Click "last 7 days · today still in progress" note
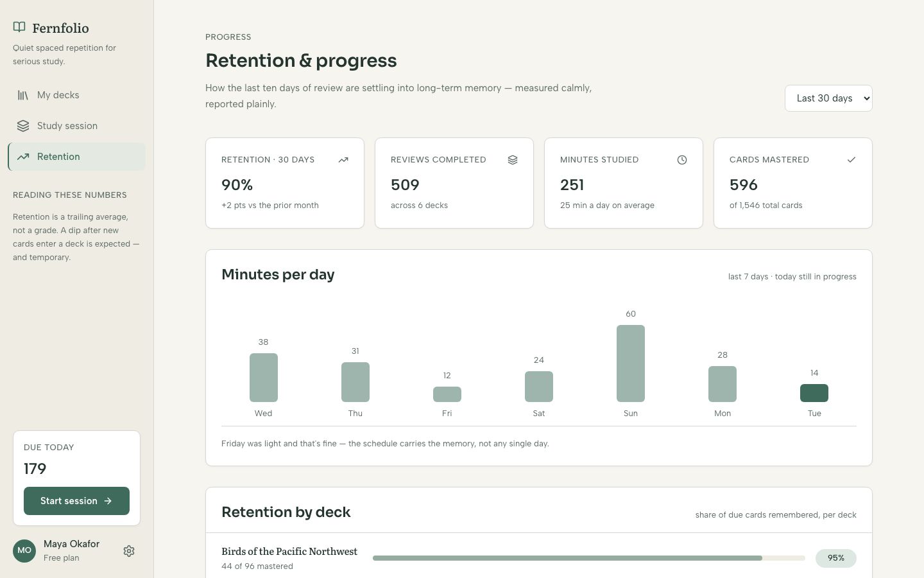 coord(792,277)
